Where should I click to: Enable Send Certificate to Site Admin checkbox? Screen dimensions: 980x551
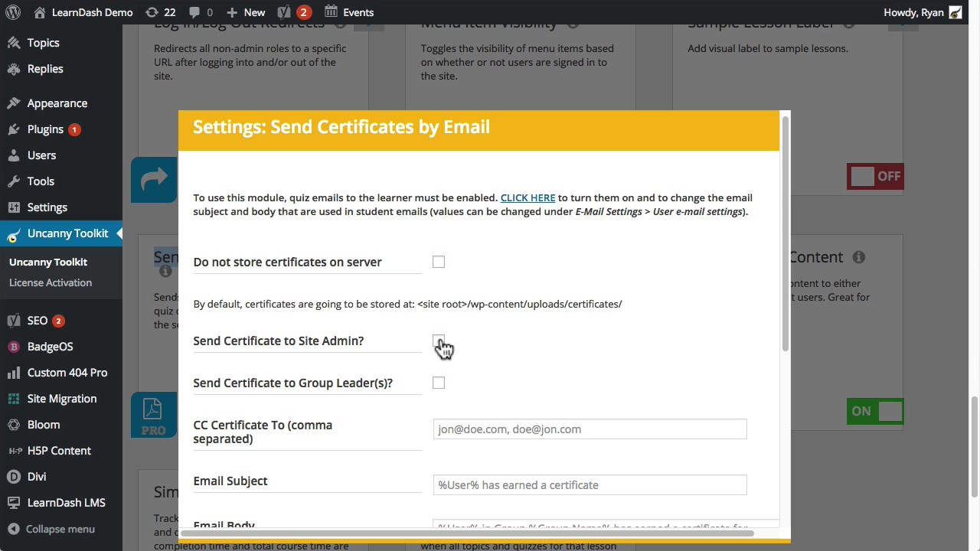pos(439,341)
